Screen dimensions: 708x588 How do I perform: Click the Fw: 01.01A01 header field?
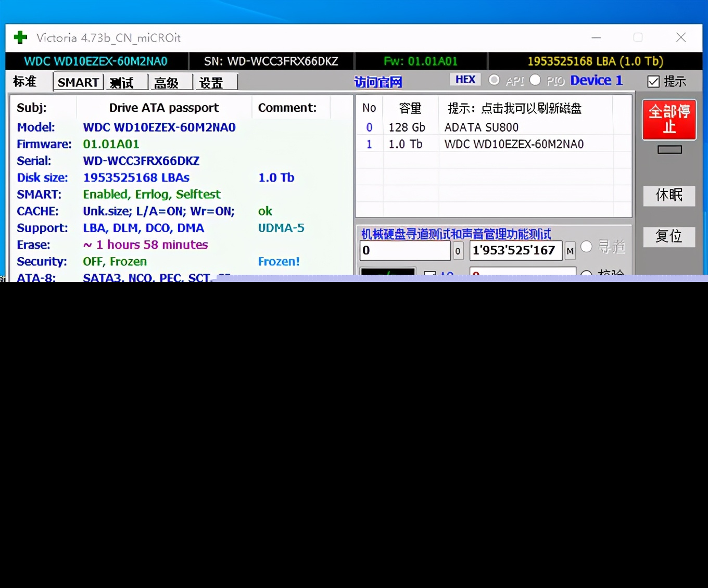point(421,61)
